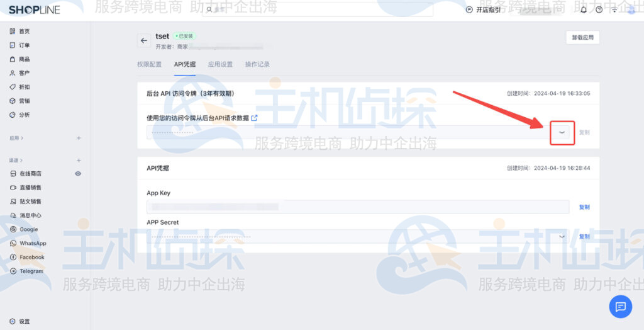Open the Google channel
The image size is (644, 330).
(x=24, y=230)
